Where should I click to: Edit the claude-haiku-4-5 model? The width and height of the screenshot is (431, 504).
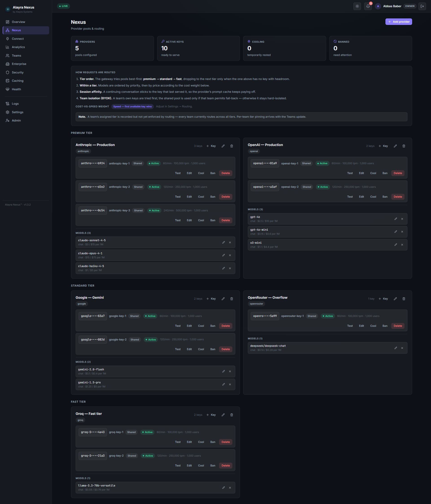coord(223,268)
